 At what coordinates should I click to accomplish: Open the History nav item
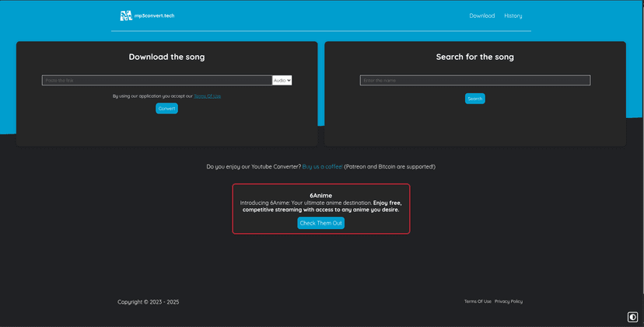513,16
